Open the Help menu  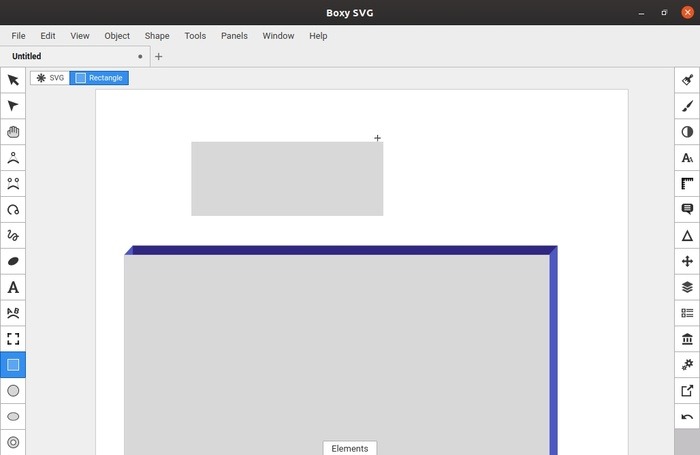[318, 36]
